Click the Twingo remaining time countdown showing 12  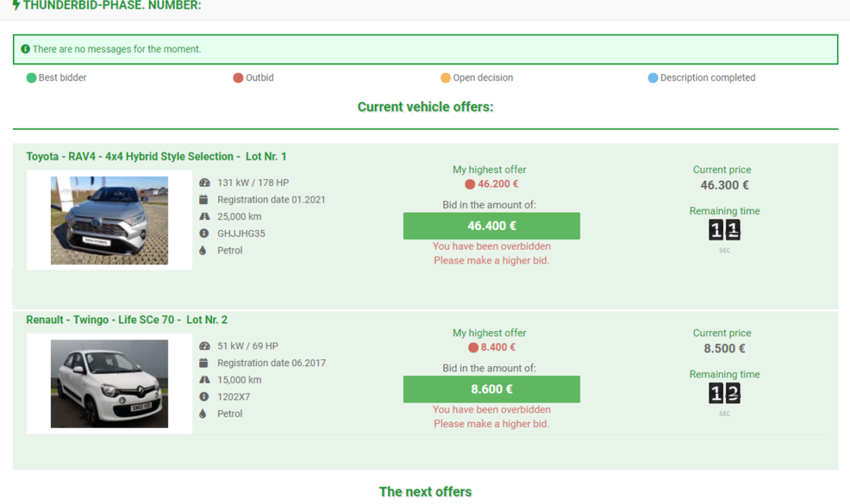pos(724,393)
